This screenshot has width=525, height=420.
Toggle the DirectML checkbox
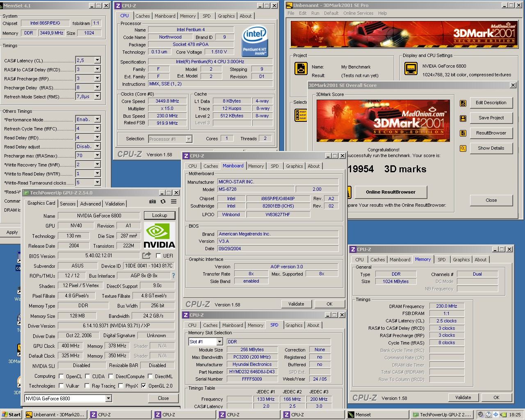[x=151, y=377]
